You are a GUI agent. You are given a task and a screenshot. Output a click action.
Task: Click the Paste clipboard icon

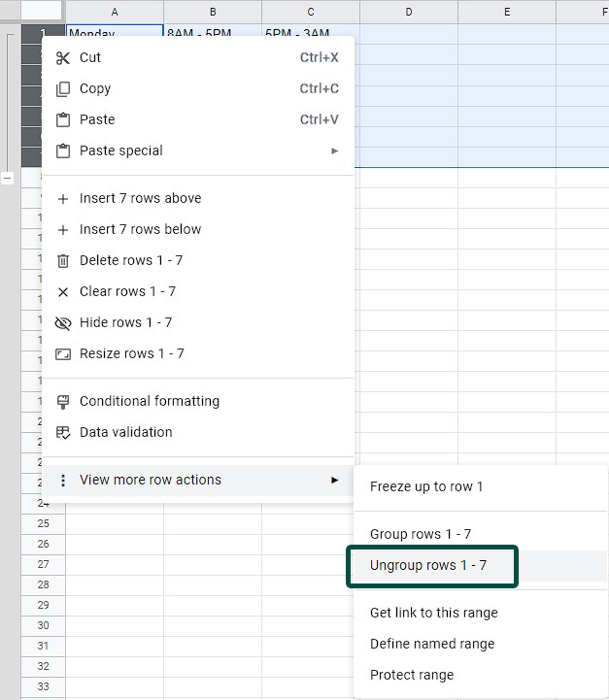point(63,119)
